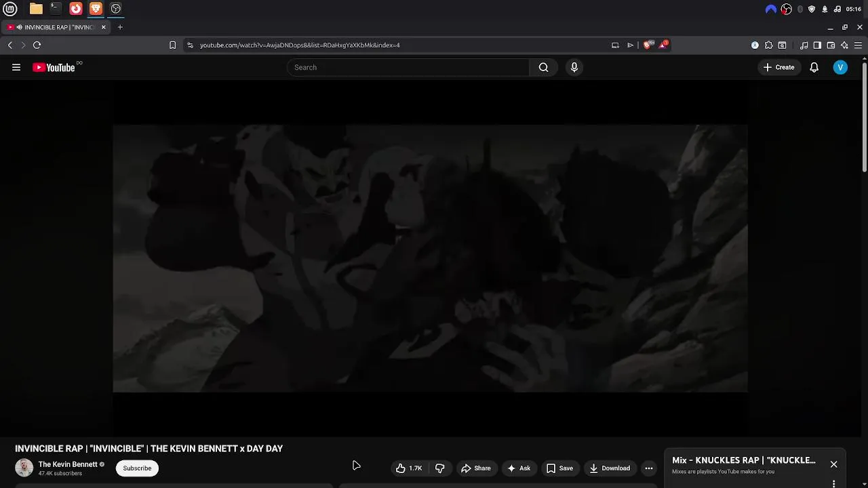
Task: Open the browser main menu
Action: pyautogui.click(x=858, y=45)
